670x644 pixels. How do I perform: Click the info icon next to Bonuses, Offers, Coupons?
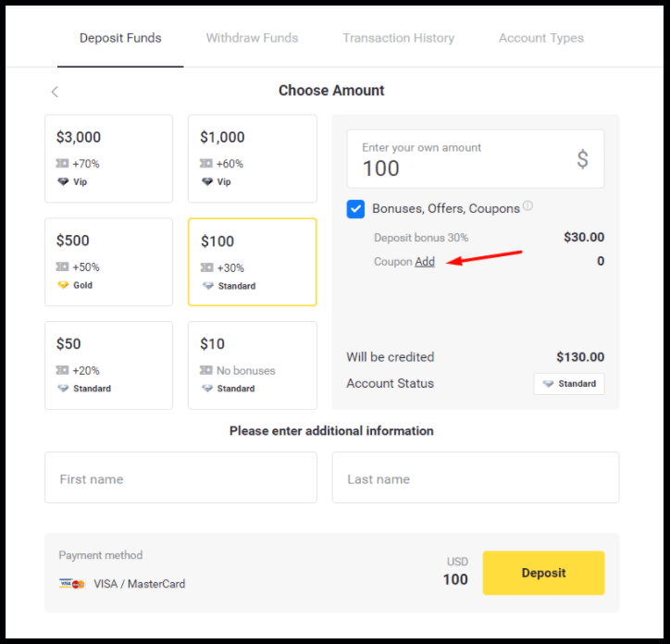527,206
